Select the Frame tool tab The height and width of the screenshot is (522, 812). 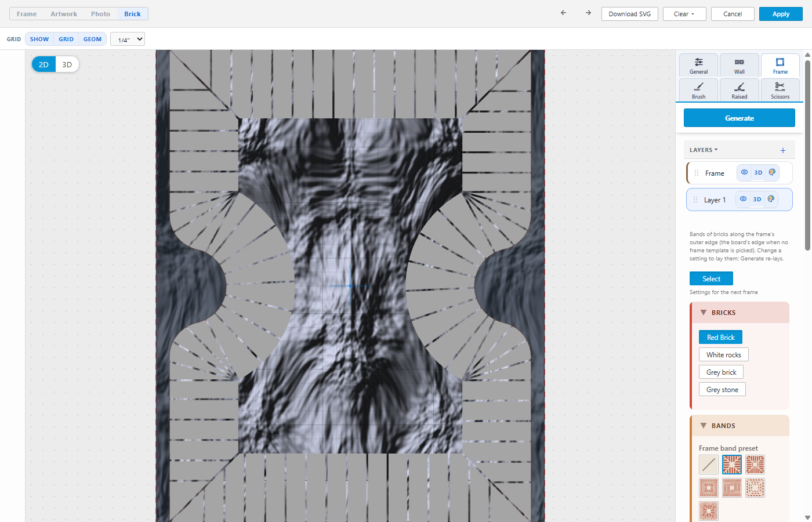click(780, 66)
